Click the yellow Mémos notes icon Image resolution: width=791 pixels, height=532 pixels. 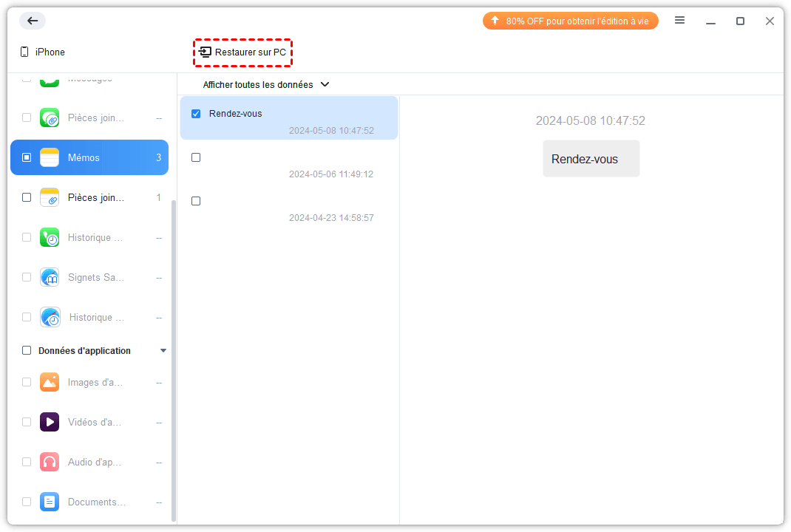[50, 157]
